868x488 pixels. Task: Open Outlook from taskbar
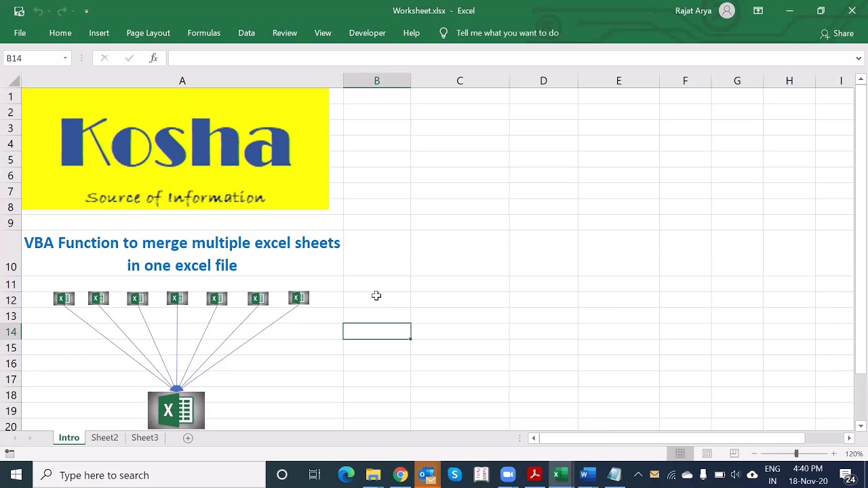coord(427,475)
